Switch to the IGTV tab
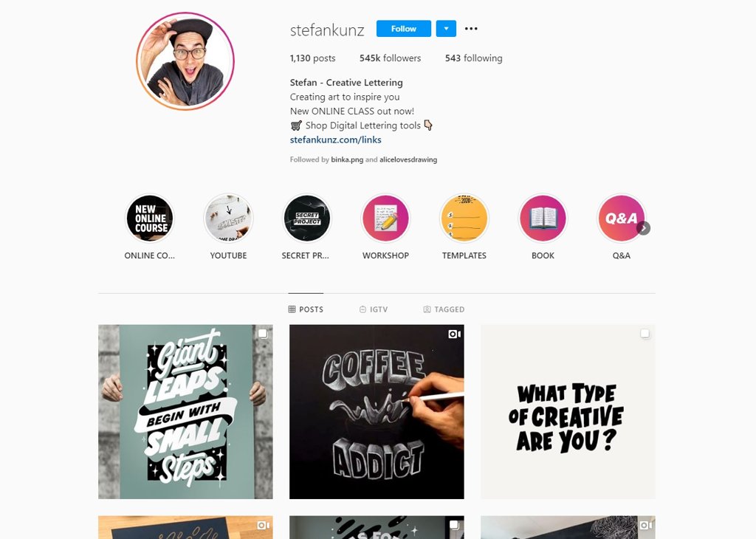This screenshot has width=756, height=539. (374, 309)
